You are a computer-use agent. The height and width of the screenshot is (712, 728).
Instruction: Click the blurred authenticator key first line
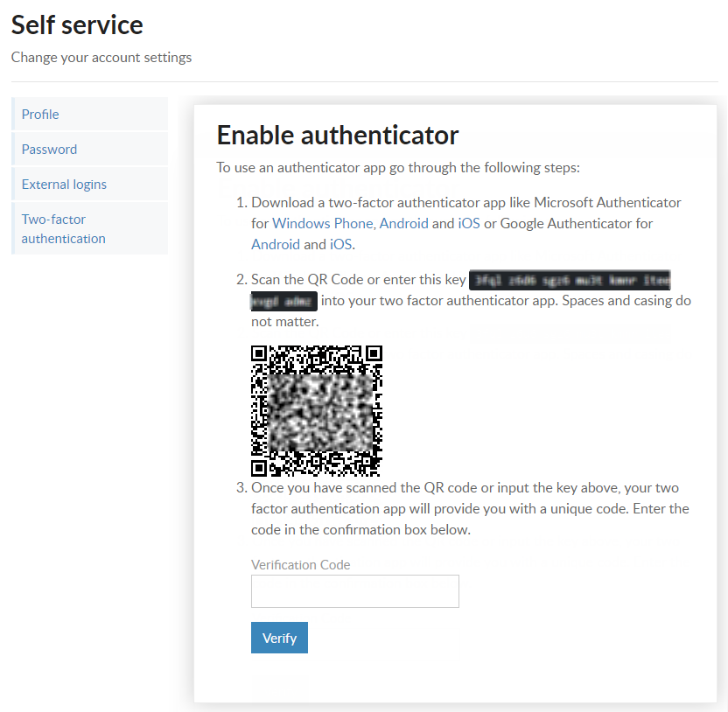click(570, 280)
